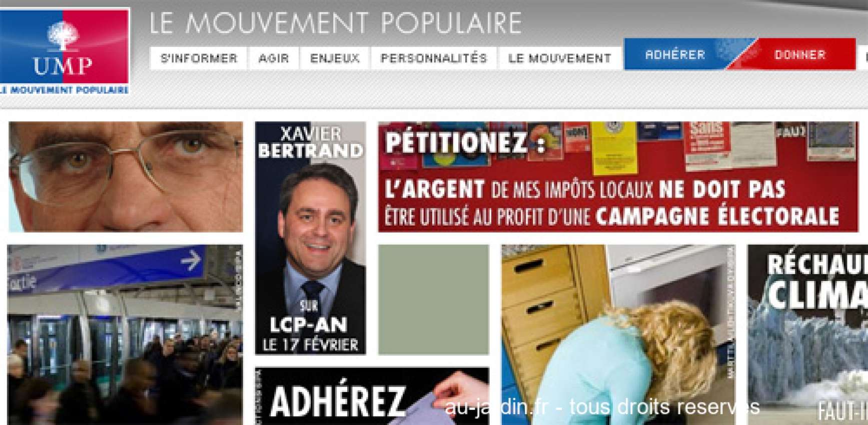Open the PERSONNALITÉS menu

(x=434, y=58)
